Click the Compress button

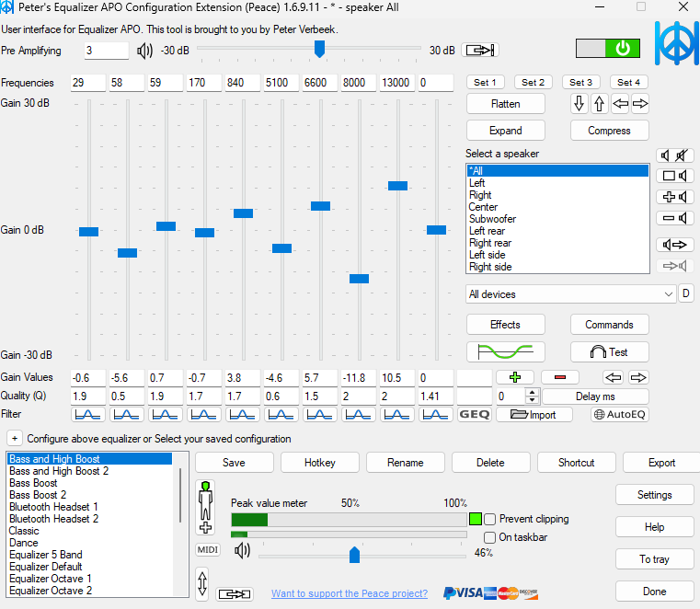[x=609, y=131]
